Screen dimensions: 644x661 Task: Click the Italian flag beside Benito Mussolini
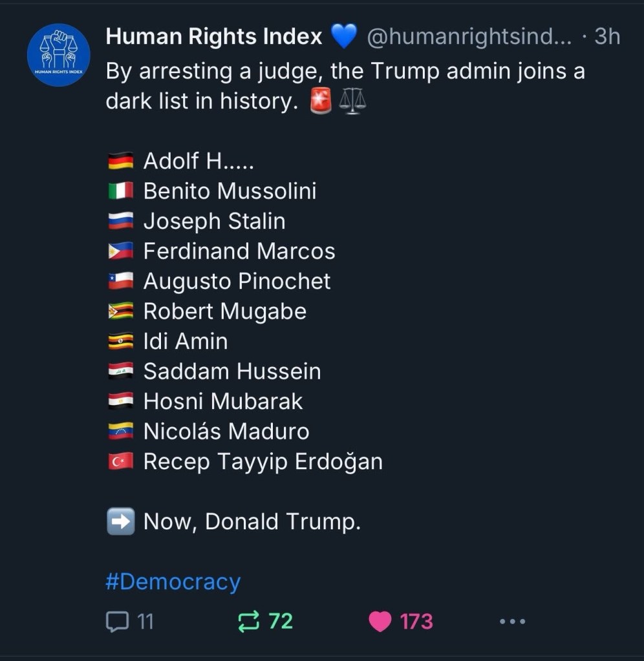(x=121, y=191)
